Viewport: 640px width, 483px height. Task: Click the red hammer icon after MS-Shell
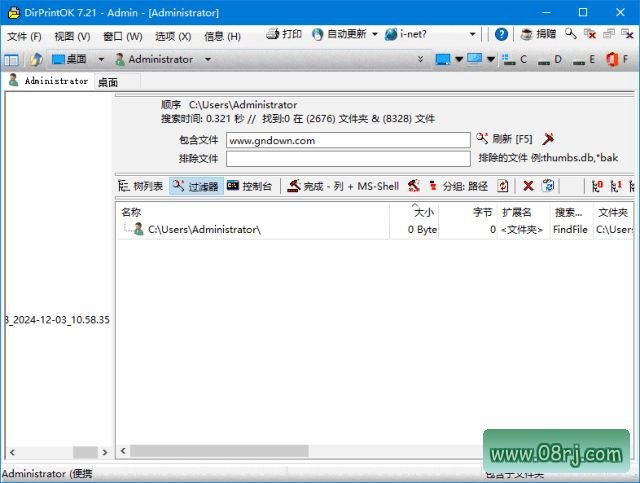click(x=413, y=186)
